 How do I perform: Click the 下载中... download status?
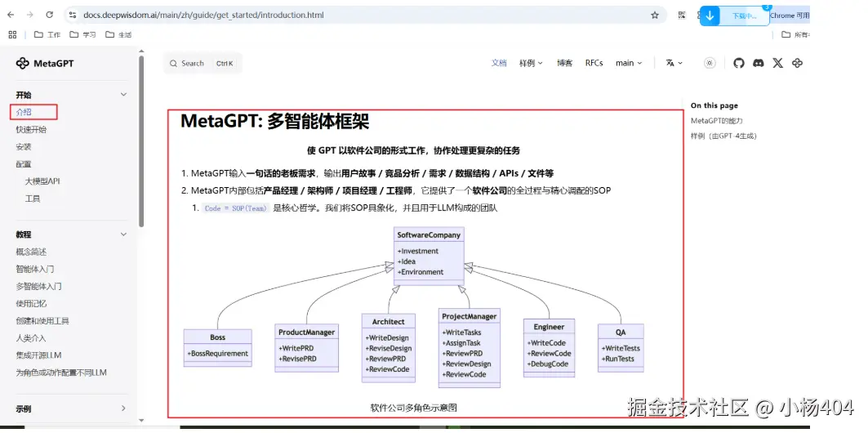coord(744,16)
